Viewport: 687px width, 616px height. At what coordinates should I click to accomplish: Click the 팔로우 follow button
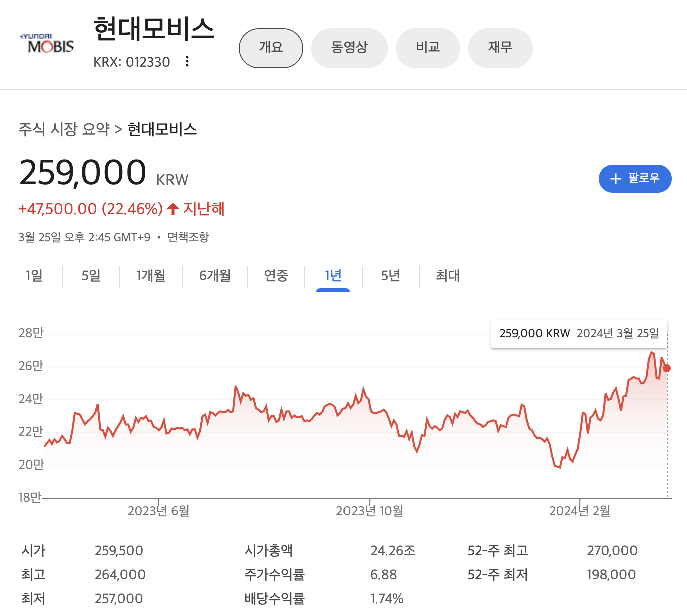(x=635, y=178)
